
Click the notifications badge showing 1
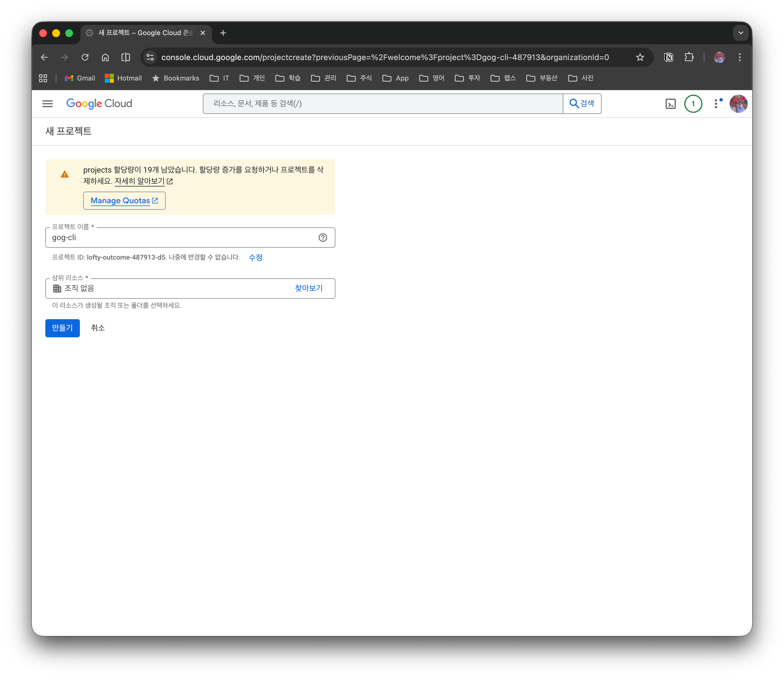pyautogui.click(x=693, y=104)
